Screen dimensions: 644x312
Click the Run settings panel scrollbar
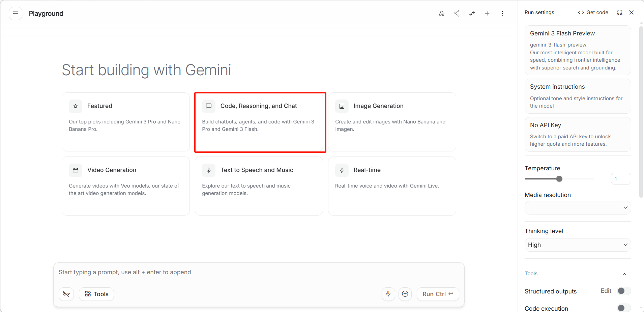click(641, 111)
